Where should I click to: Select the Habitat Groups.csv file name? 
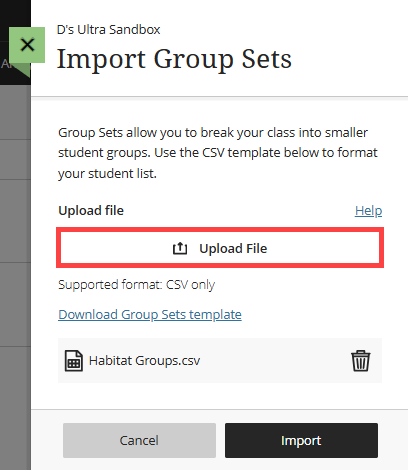click(x=144, y=361)
